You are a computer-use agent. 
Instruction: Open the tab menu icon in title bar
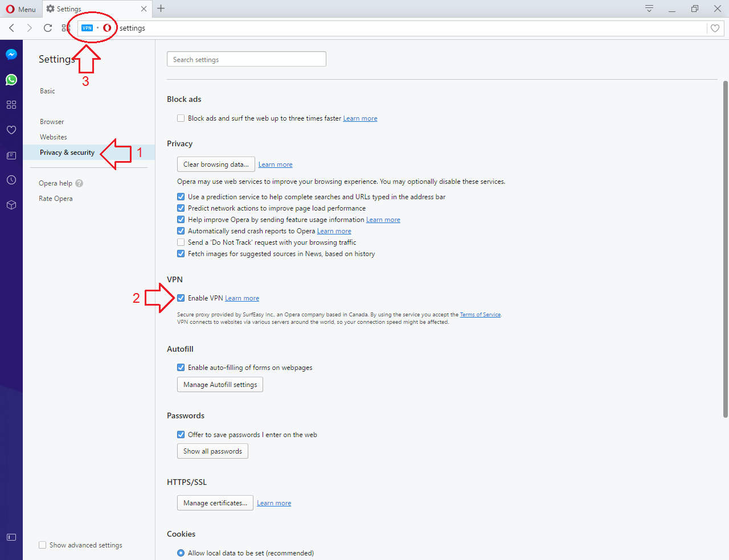[x=649, y=9]
